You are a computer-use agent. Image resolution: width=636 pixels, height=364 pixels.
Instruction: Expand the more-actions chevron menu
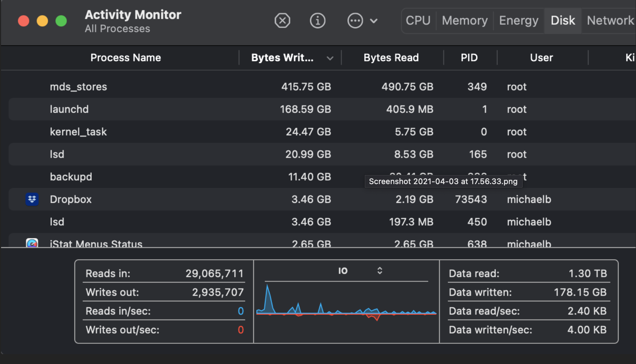374,21
